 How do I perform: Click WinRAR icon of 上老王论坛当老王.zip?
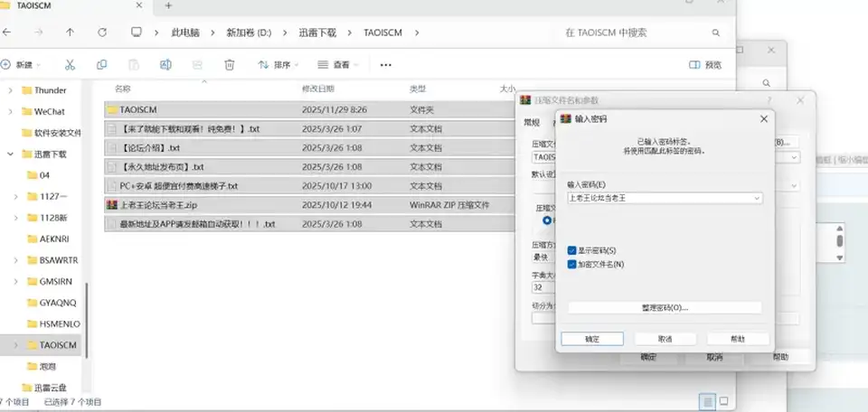pyautogui.click(x=112, y=204)
